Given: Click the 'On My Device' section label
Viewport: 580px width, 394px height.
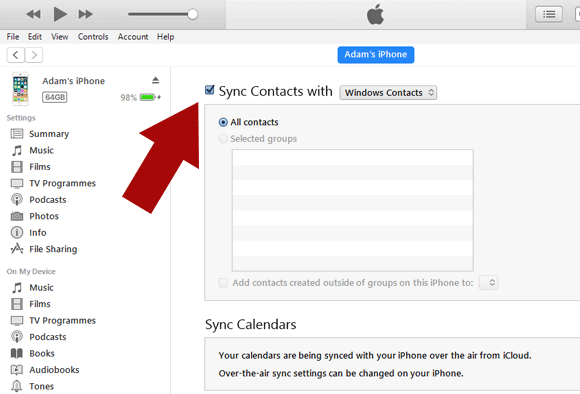Looking at the screenshot, I should (x=31, y=272).
